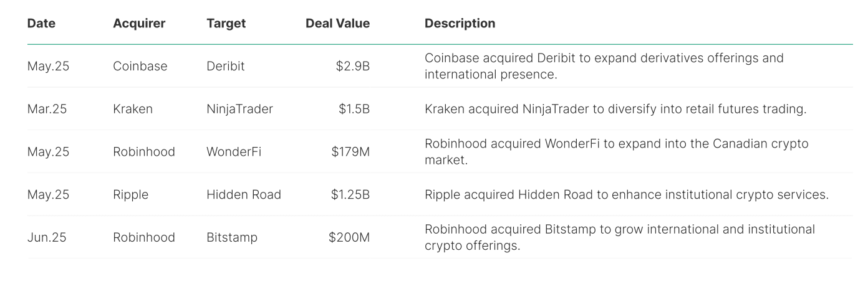This screenshot has height=284, width=868.
Task: Click the Jun.25 date cell
Action: point(47,237)
